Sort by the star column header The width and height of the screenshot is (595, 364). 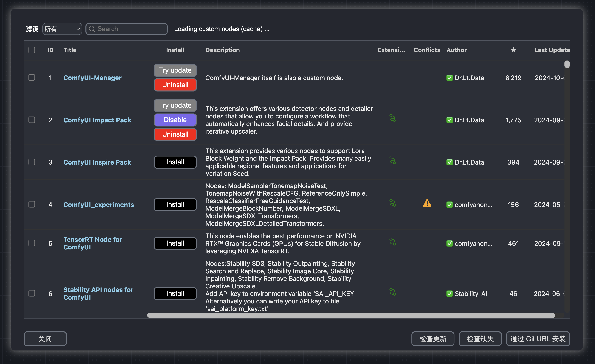click(x=513, y=50)
